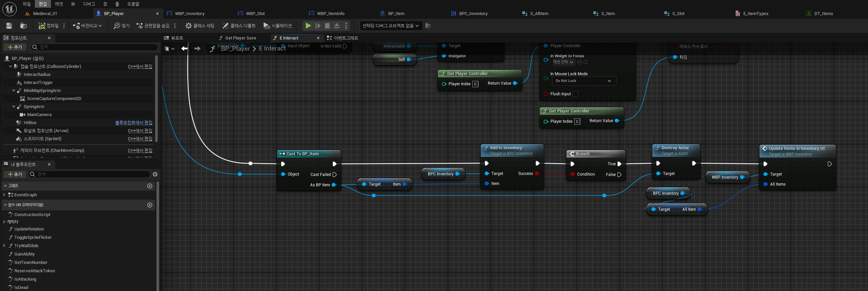
Task: Toggle the Flush Input checkbox
Action: [576, 94]
